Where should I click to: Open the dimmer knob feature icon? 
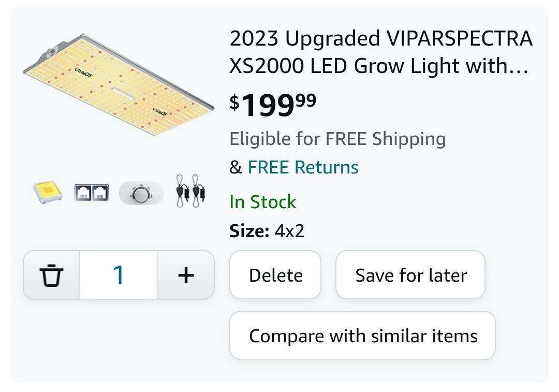click(141, 193)
